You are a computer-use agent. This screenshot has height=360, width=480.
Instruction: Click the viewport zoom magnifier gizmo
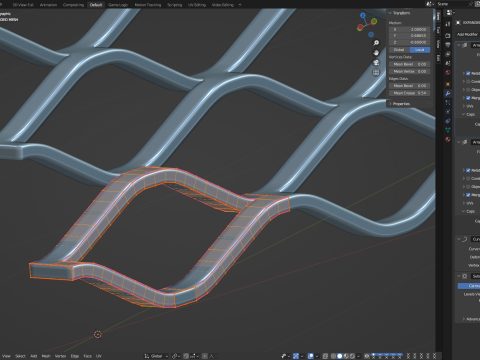pos(376,43)
